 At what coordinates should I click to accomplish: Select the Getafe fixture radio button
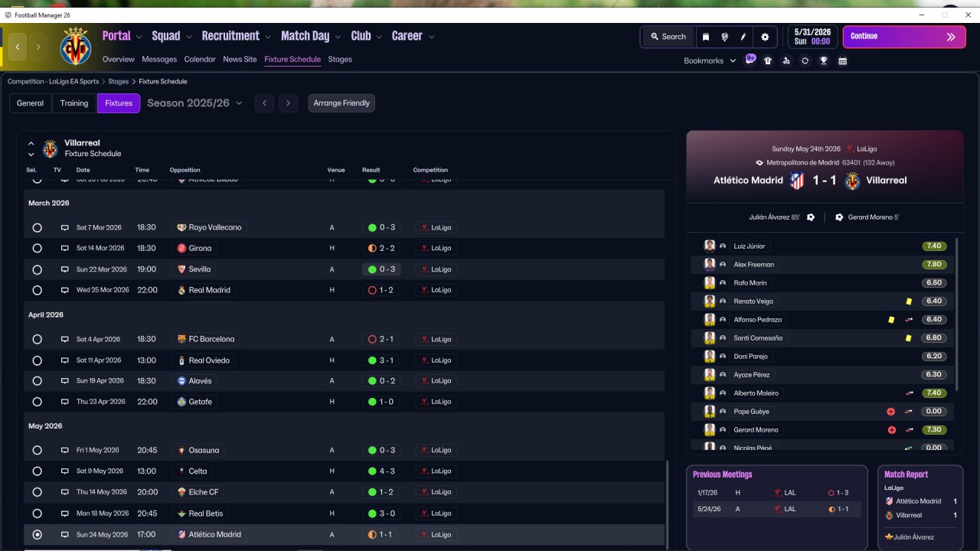pyautogui.click(x=37, y=402)
